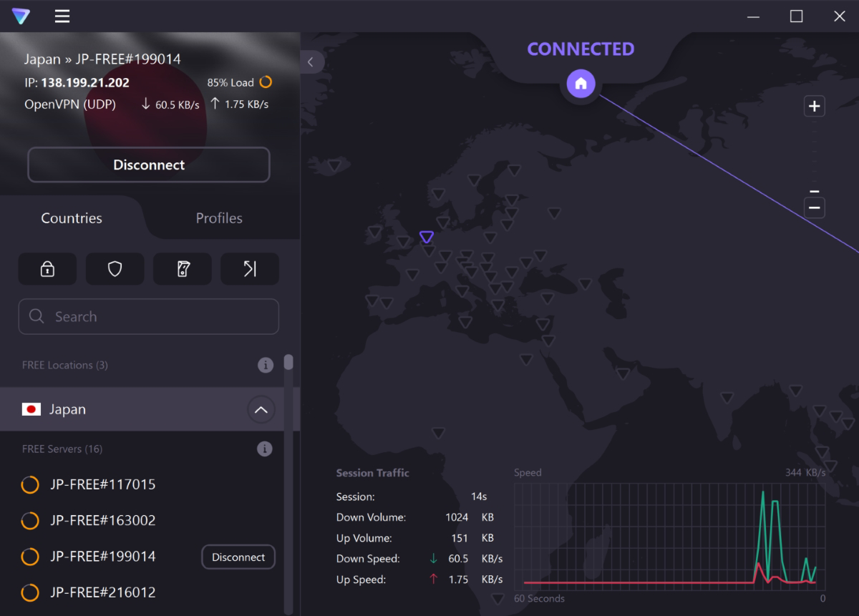The height and width of the screenshot is (616, 859).
Task: Zoom in the map with plus button
Action: (x=814, y=107)
